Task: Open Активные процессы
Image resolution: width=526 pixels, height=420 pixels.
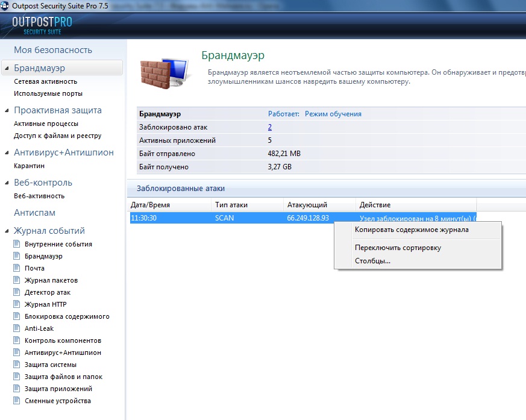Action: coord(46,124)
